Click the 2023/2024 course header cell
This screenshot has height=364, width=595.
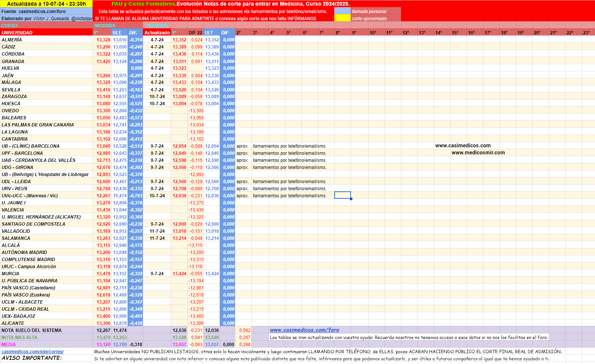104,26
